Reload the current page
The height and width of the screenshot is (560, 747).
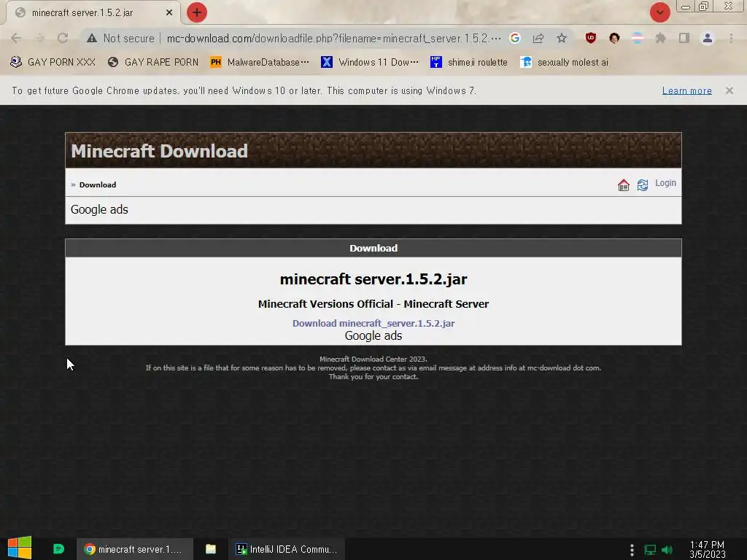[63, 38]
